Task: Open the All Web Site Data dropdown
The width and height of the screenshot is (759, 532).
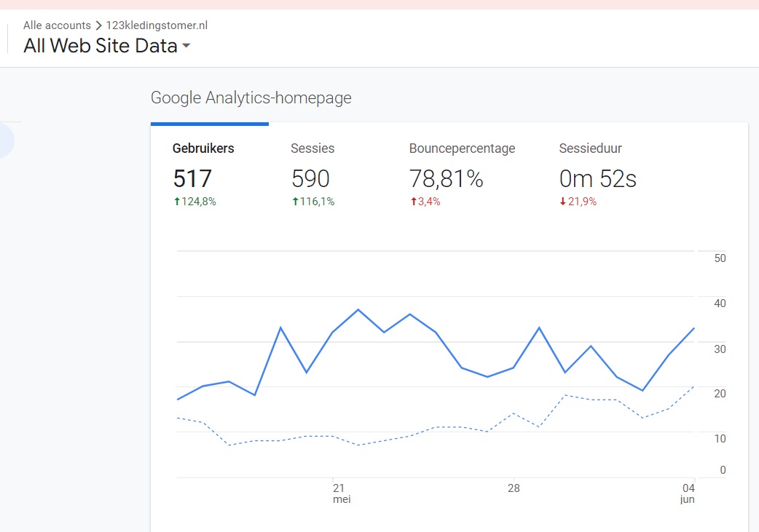Action: pos(107,46)
